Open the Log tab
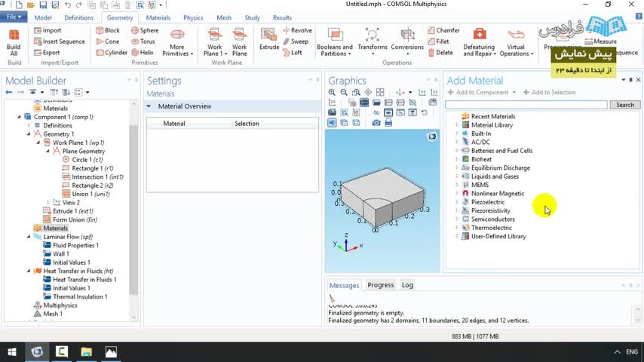Viewport: 644px width, 362px height. click(407, 285)
